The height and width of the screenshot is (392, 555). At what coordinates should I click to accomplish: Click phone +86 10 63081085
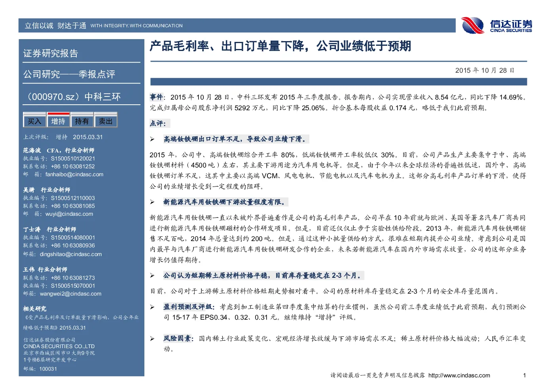tap(73, 206)
